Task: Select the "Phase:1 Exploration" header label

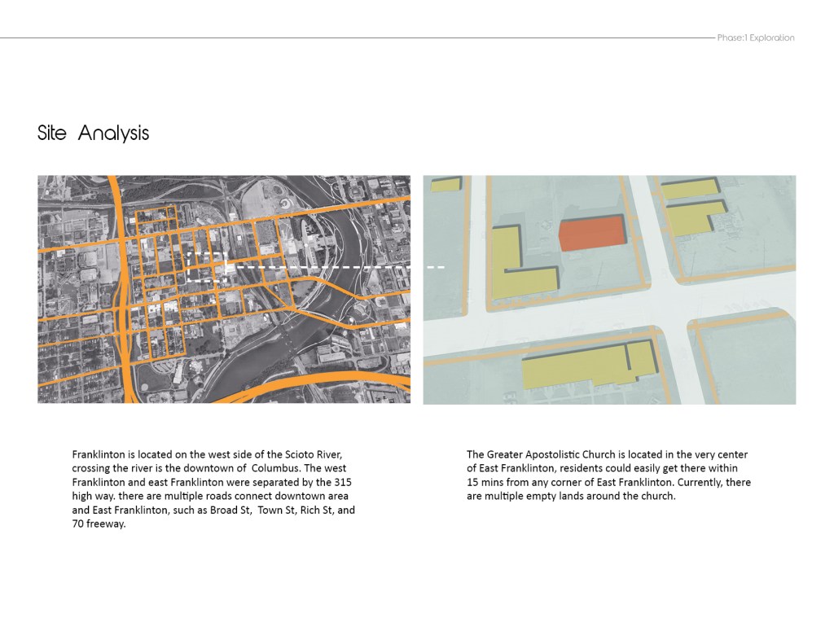Action: pos(755,37)
